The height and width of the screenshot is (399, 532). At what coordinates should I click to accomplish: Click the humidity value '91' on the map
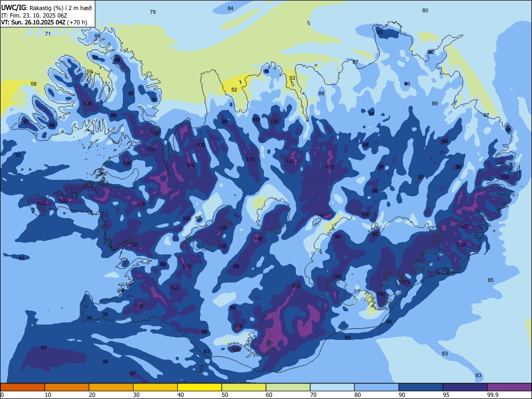(x=22, y=258)
